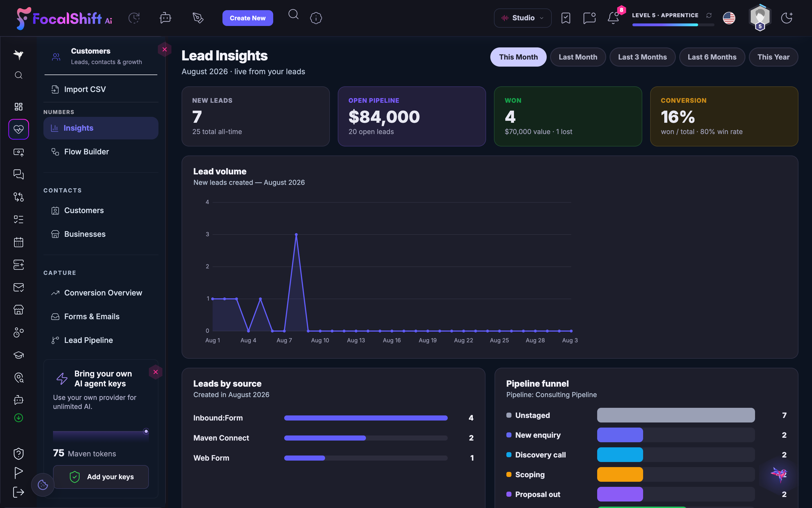Screen dimensions: 812x508
Task: Open the AI bot icon in top bar
Action: [166, 18]
